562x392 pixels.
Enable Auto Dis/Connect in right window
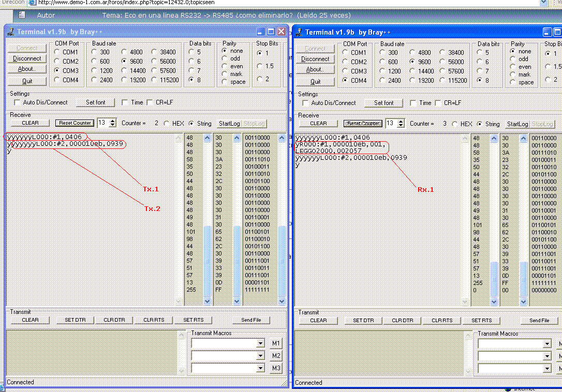[305, 103]
